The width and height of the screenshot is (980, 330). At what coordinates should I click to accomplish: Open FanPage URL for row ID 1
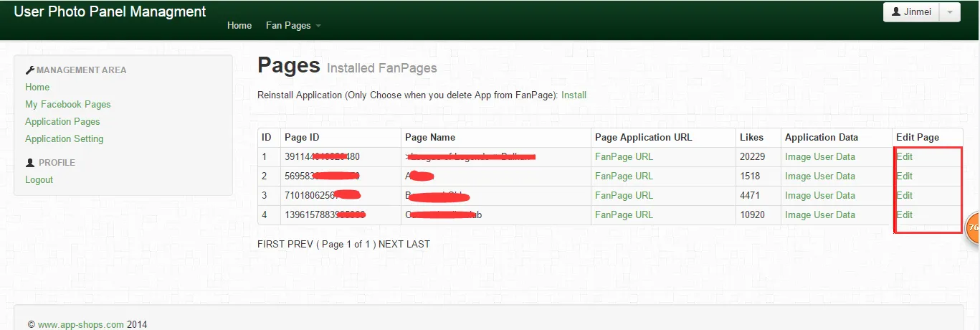point(624,156)
